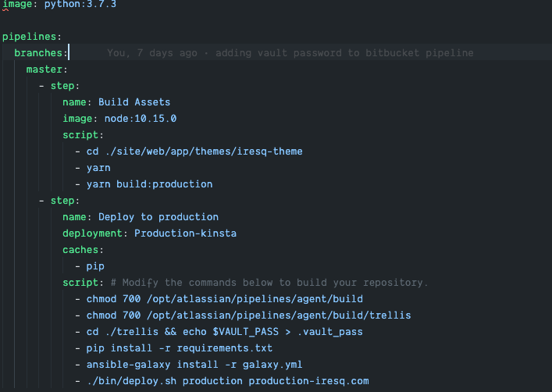
Task: Click the standalone 'yarn' command line
Action: (x=98, y=168)
